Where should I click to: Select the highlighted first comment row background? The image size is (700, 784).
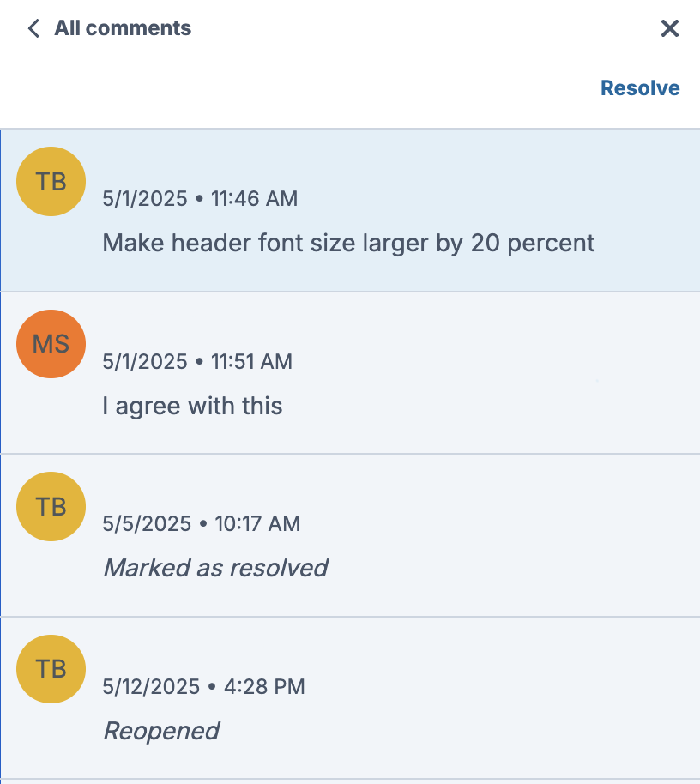350,210
